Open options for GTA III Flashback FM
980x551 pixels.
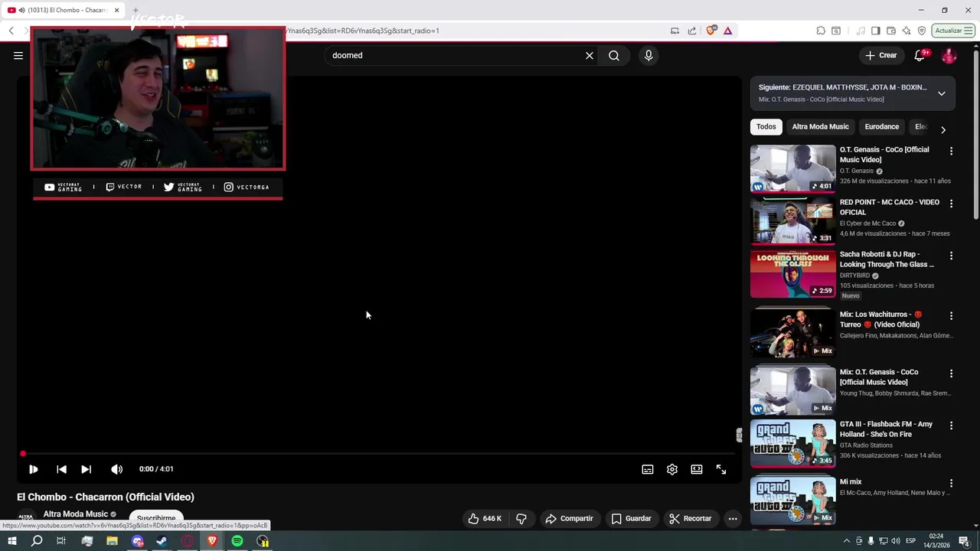951,425
